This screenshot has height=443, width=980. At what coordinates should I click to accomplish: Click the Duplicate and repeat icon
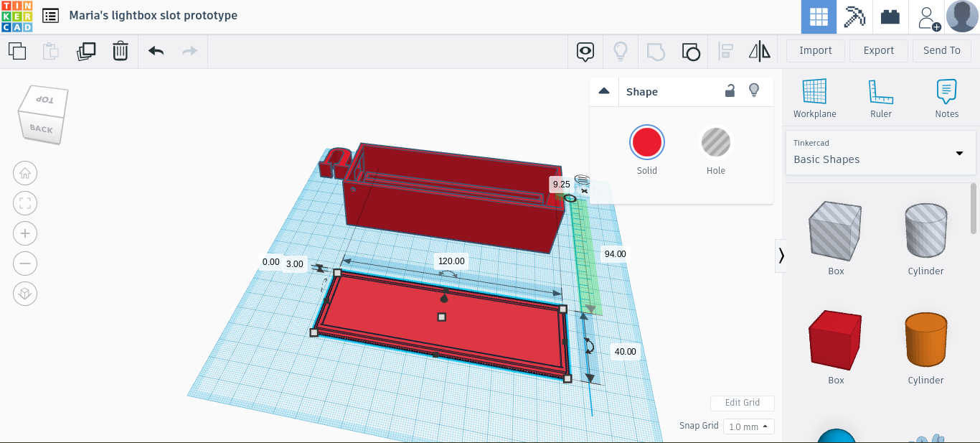pyautogui.click(x=86, y=51)
